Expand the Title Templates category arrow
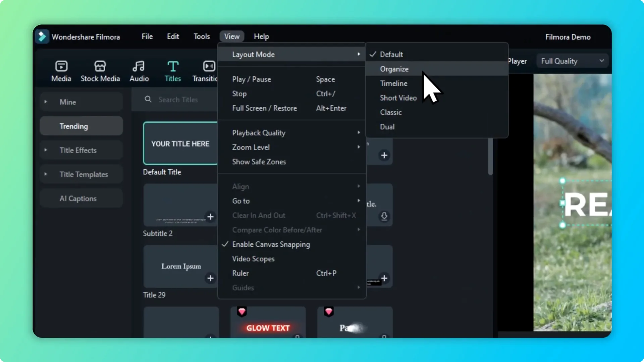 [x=46, y=174]
